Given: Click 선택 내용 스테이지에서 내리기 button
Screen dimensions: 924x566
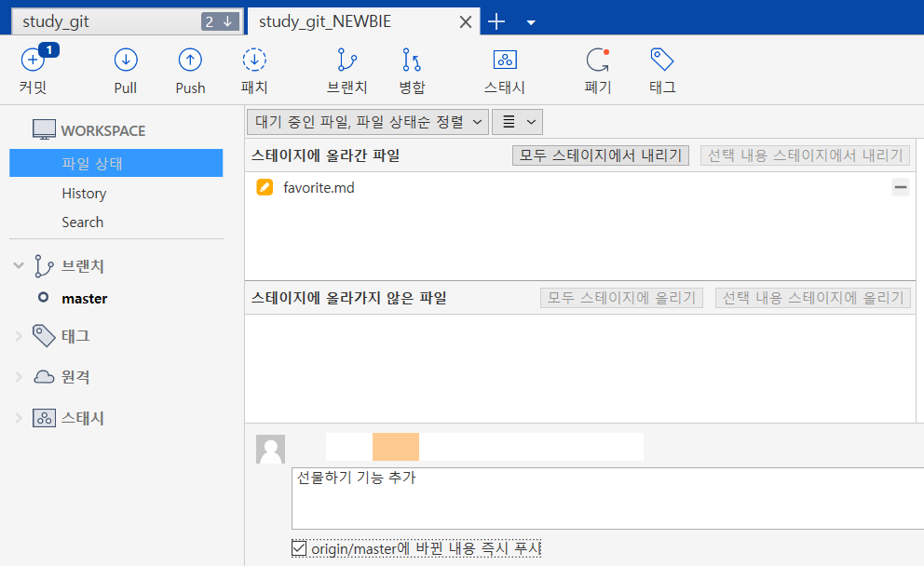Looking at the screenshot, I should coord(805,155).
